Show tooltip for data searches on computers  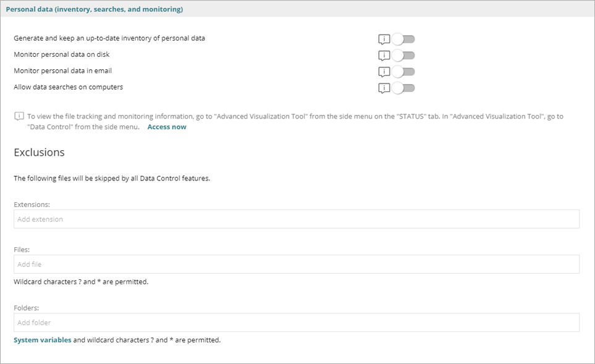(x=385, y=87)
